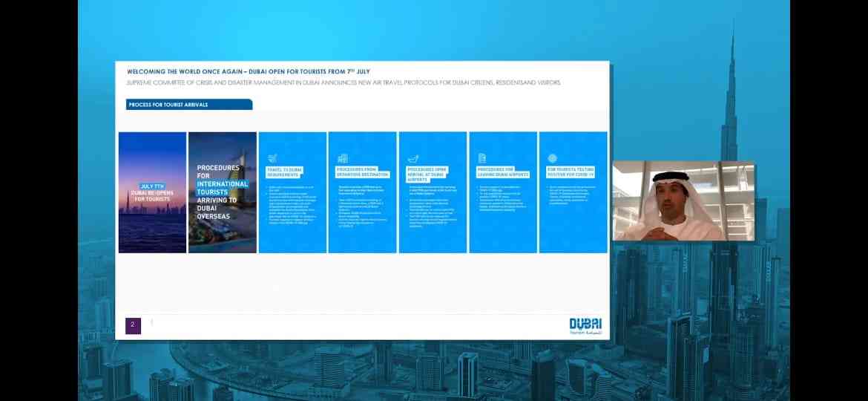Open the Procedures for International Tourists image
This screenshot has width=868, height=401.
click(223, 192)
